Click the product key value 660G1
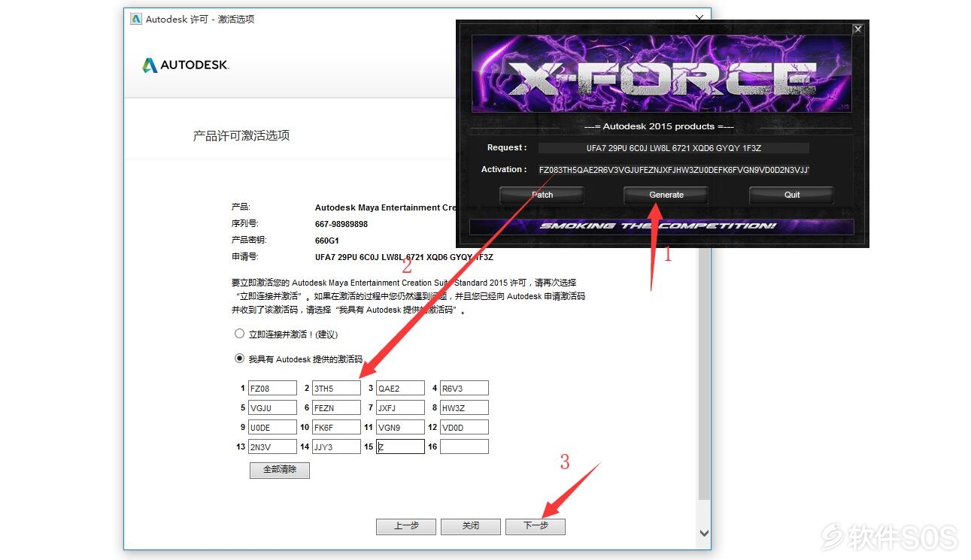The width and height of the screenshot is (971, 560). point(326,241)
